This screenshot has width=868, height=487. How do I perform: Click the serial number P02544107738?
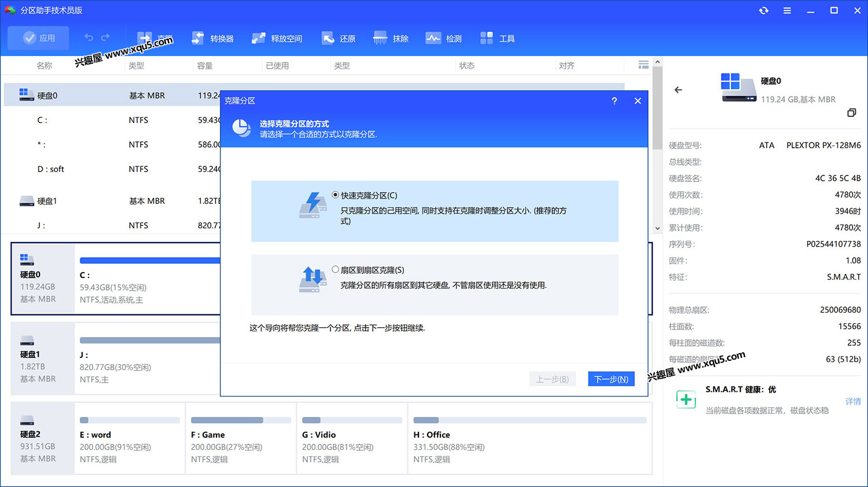pos(833,244)
